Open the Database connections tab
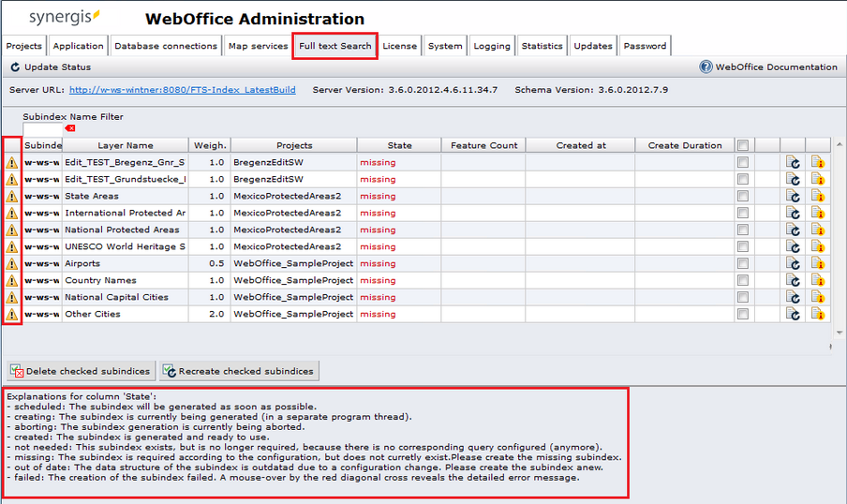This screenshot has height=504, width=847. click(165, 46)
